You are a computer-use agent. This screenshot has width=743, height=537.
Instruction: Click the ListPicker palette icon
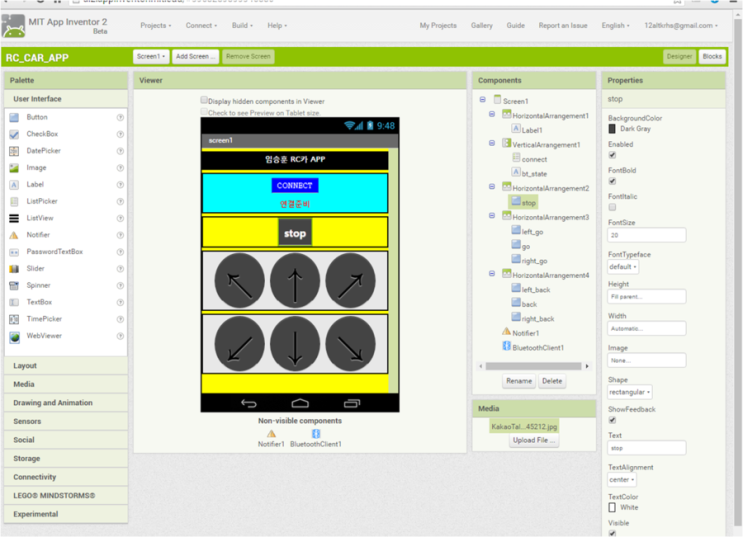14,201
